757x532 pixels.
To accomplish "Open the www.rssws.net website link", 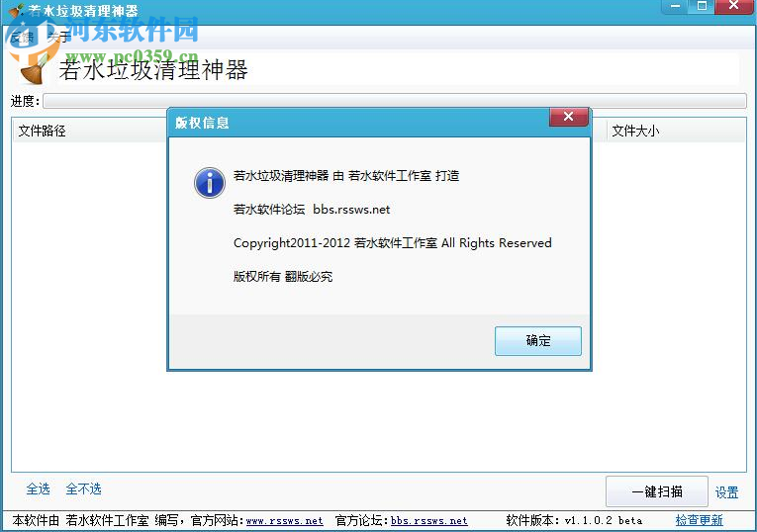I will click(x=284, y=521).
